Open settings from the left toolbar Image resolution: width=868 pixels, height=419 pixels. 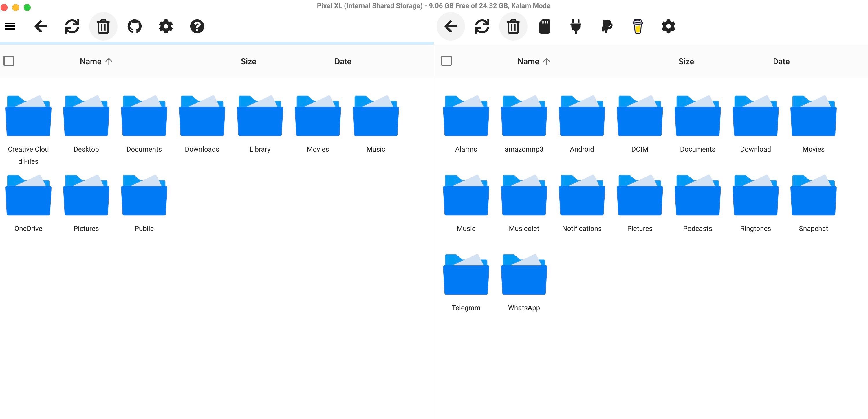[x=165, y=26]
